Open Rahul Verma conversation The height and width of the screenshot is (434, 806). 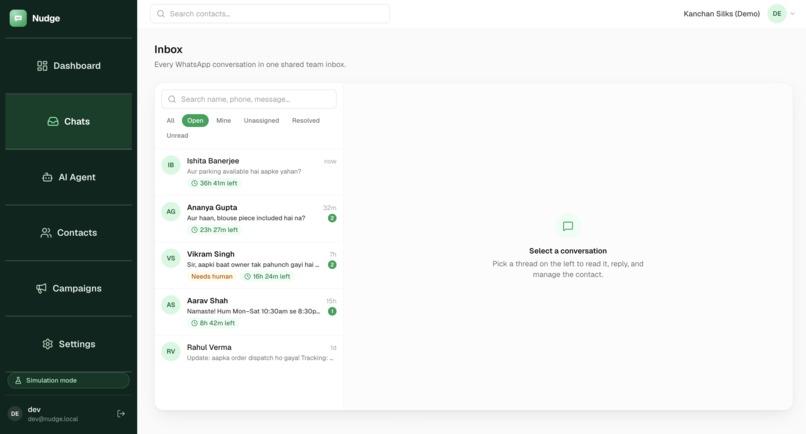pyautogui.click(x=249, y=352)
